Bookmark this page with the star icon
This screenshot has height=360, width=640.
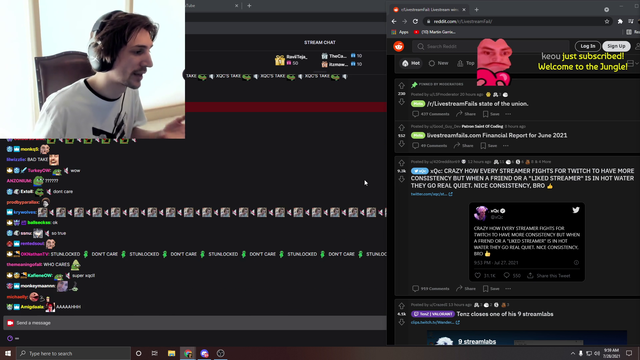[x=607, y=21]
